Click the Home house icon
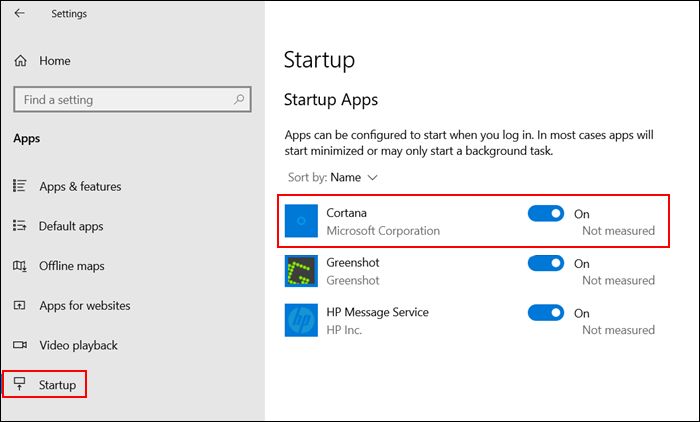 point(21,60)
